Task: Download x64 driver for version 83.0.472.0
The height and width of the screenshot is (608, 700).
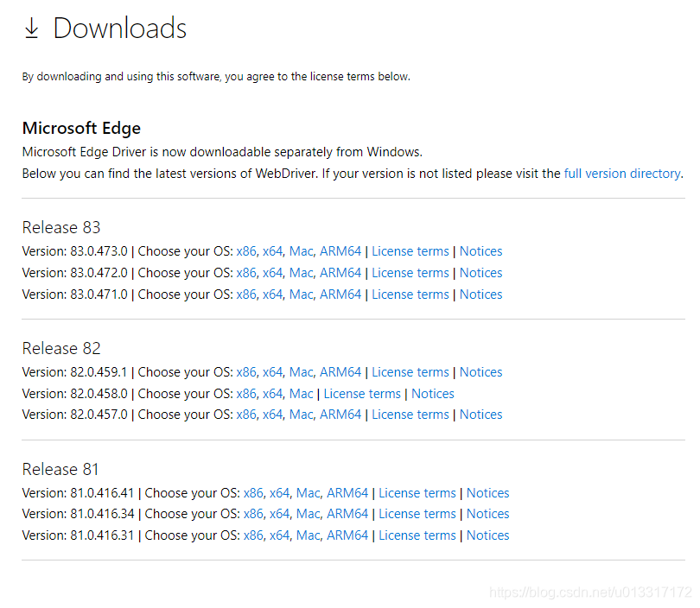Action: click(x=273, y=273)
